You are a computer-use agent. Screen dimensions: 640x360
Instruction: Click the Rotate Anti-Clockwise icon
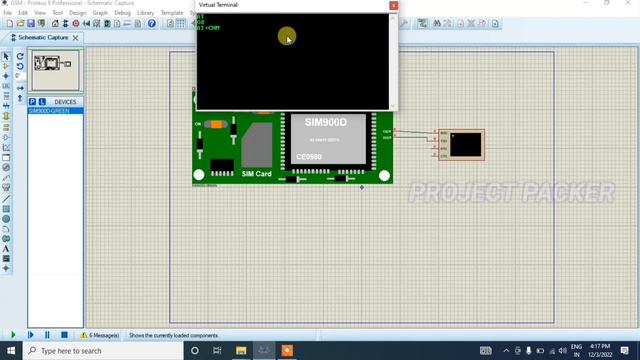(x=20, y=66)
